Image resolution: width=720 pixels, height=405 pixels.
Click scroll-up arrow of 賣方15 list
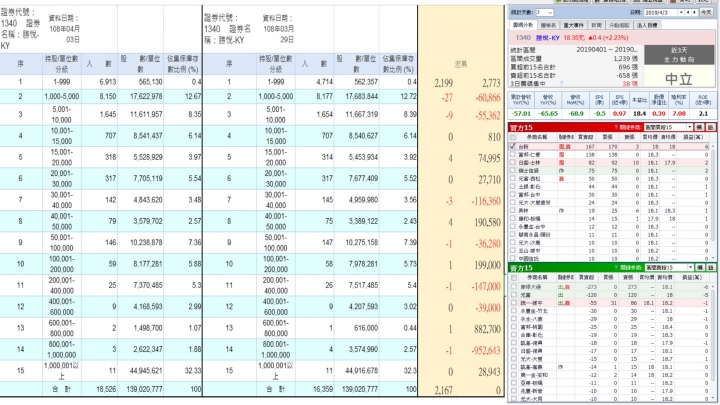(713, 287)
